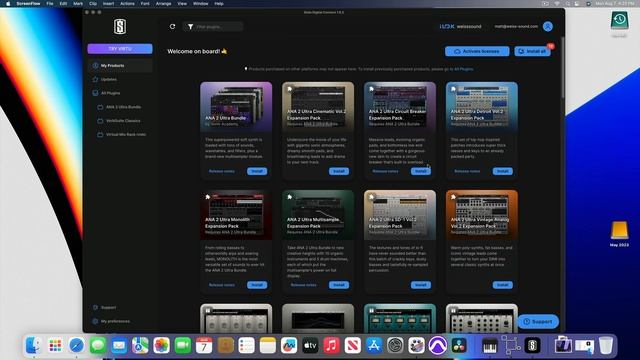Select Virtual Mix Rack in the sidebar

126,134
